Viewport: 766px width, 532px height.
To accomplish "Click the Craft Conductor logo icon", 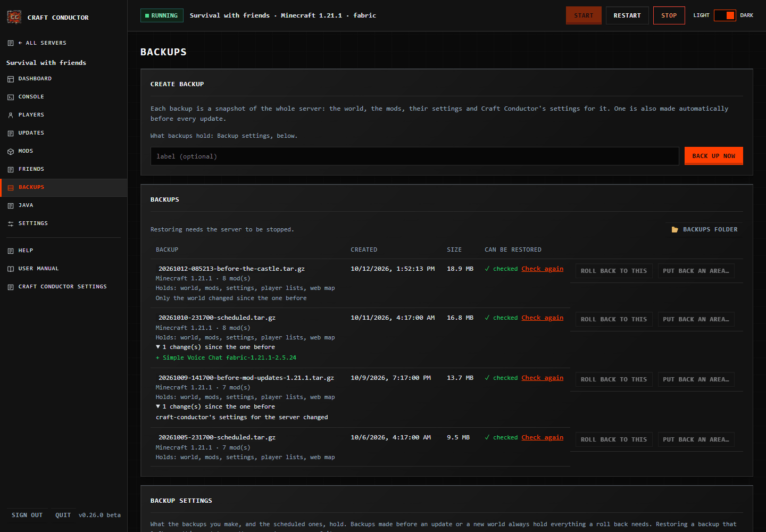I will click(x=14, y=17).
